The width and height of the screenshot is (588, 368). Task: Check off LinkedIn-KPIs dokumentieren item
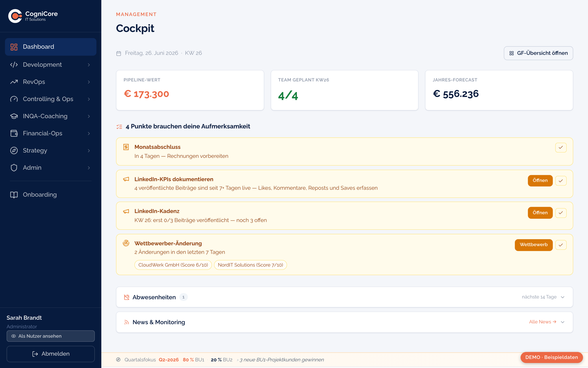click(561, 181)
